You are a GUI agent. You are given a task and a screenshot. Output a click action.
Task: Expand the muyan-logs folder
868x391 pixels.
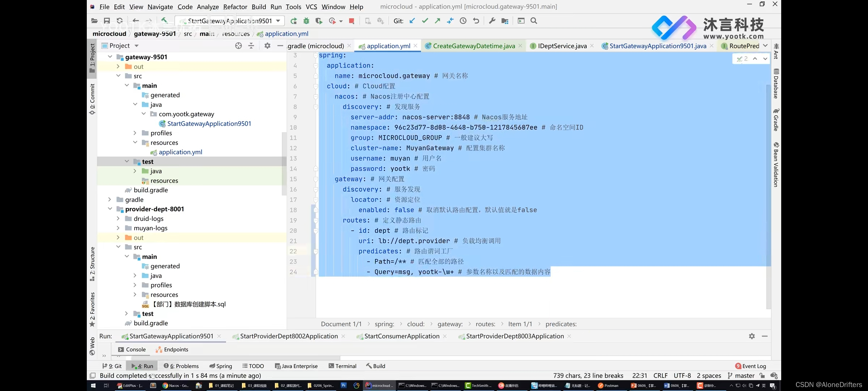coord(118,228)
